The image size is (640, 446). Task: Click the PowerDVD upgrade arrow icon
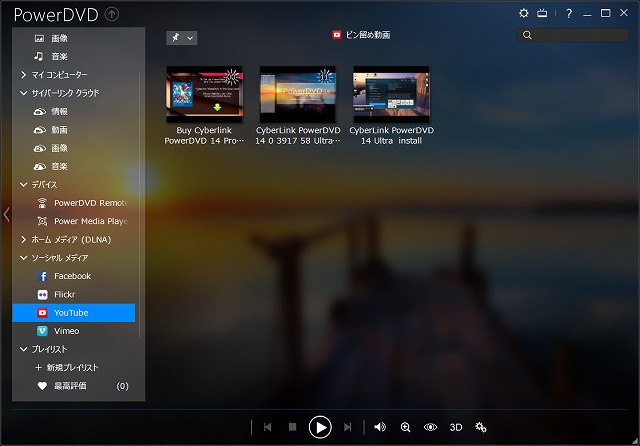(x=112, y=14)
